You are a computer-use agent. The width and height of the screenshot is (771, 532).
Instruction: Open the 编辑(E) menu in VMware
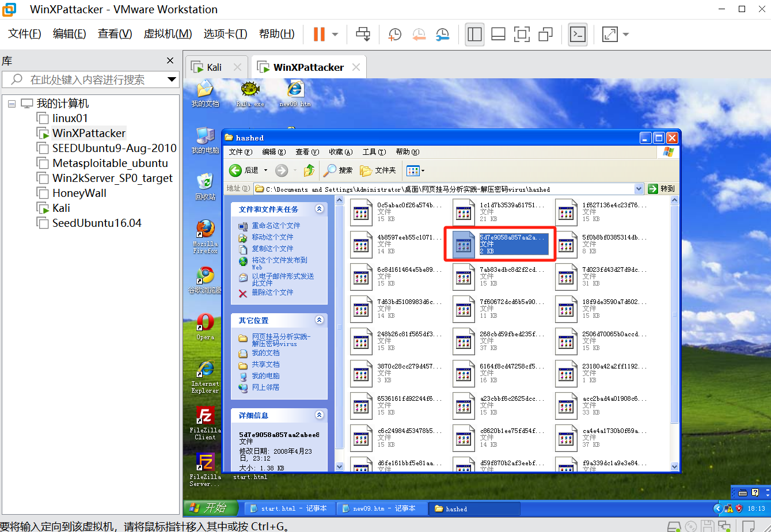pyautogui.click(x=69, y=34)
